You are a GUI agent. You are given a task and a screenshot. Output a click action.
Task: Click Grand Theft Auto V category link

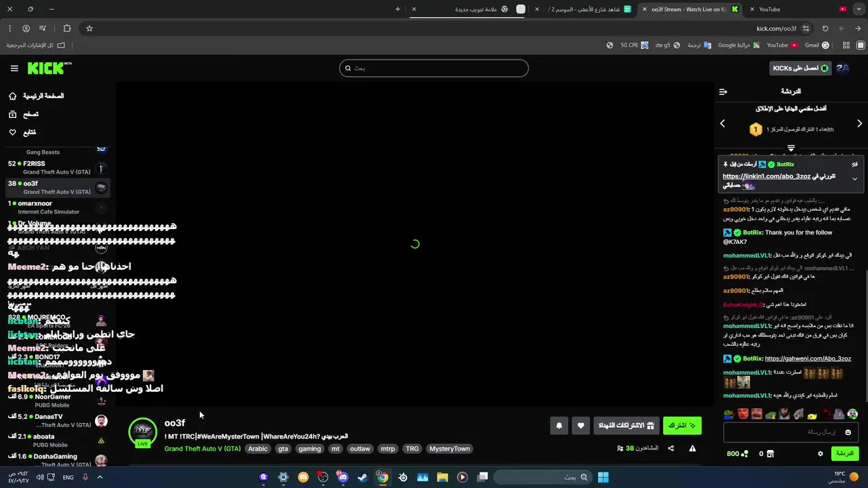coord(202,449)
